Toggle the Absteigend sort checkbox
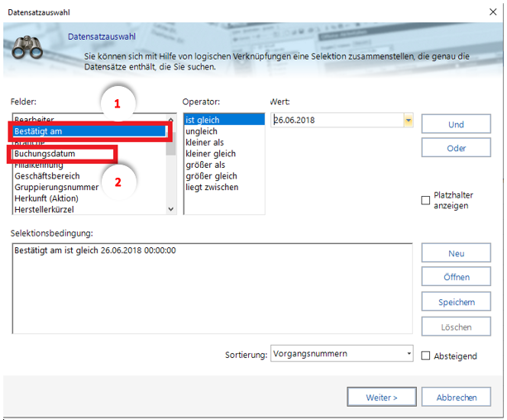This screenshot has height=420, width=507. point(425,356)
